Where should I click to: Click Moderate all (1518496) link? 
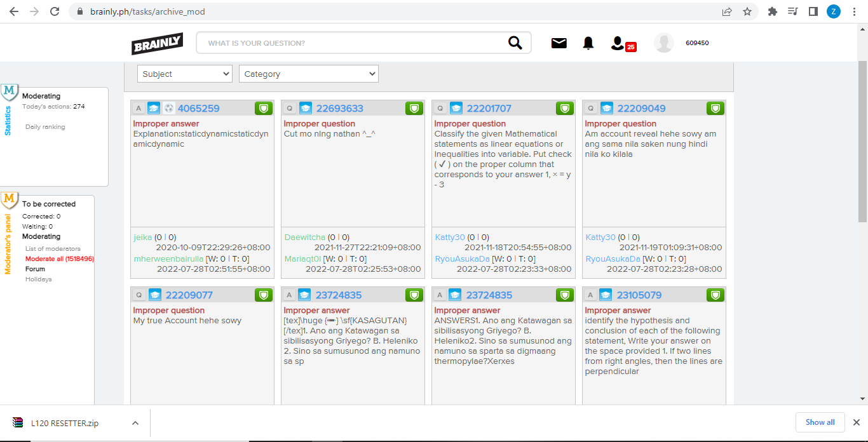click(x=60, y=259)
